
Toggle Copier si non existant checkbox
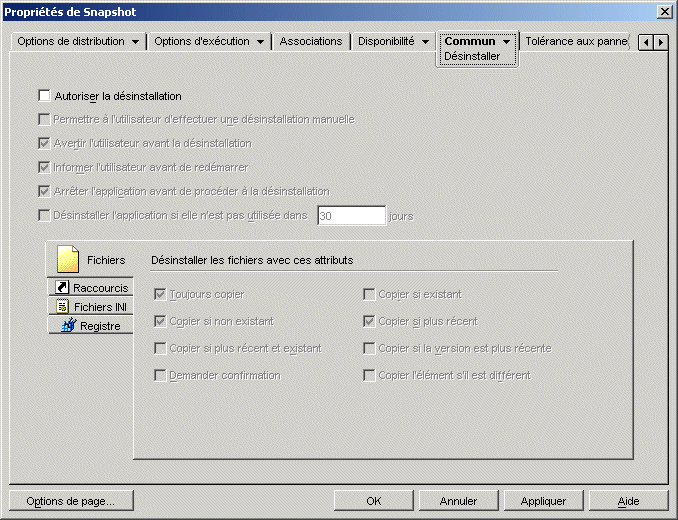tap(160, 321)
